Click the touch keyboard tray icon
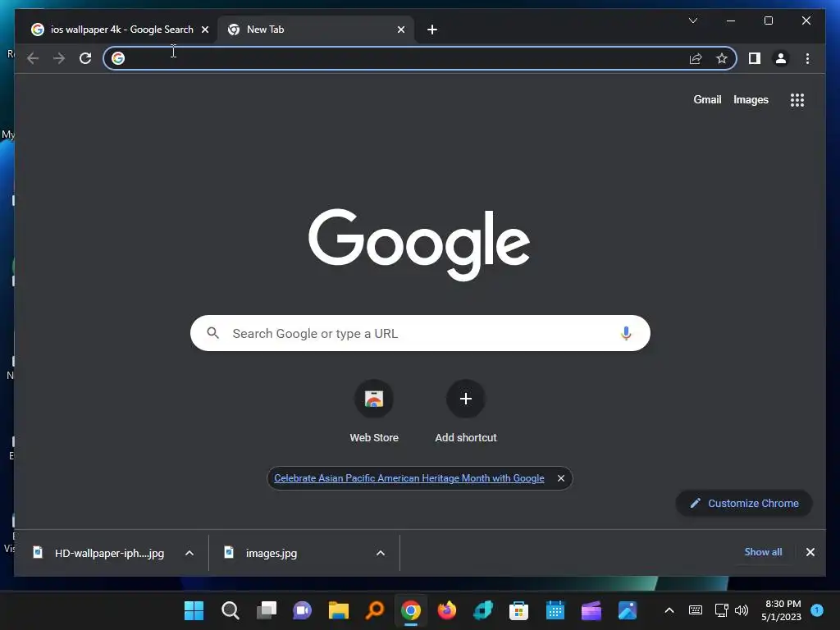 (696, 609)
